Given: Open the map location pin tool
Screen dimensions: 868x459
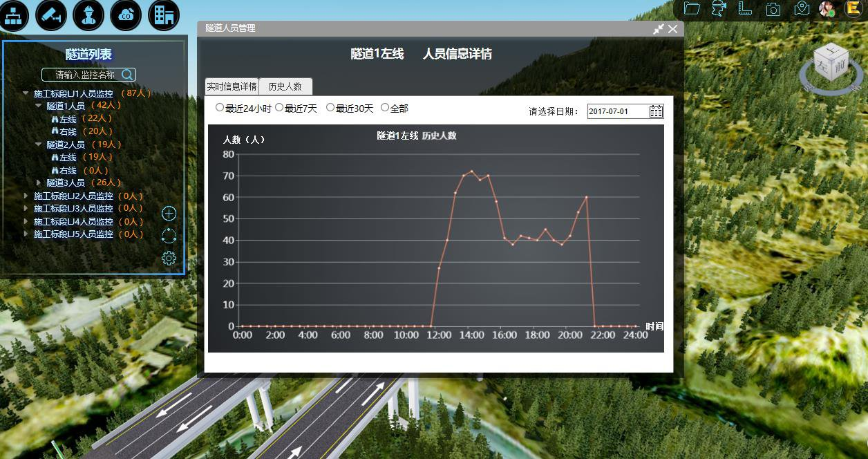Looking at the screenshot, I should pyautogui.click(x=802, y=8).
